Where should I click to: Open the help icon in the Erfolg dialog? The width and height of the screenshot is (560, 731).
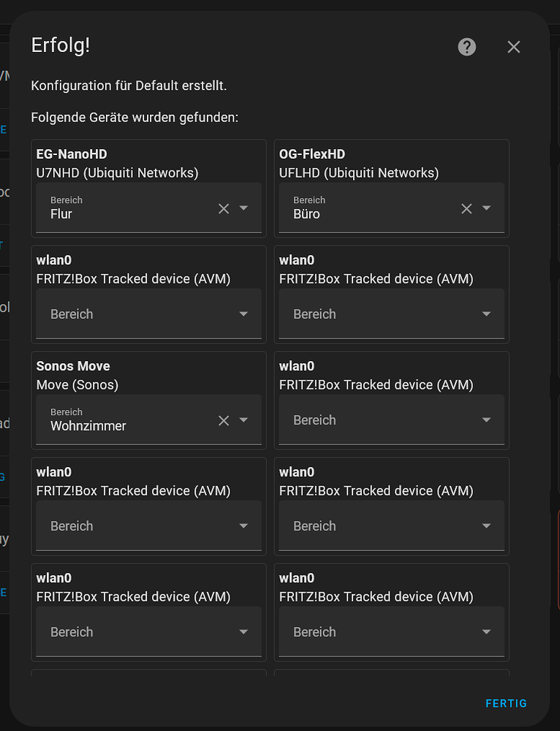466,47
